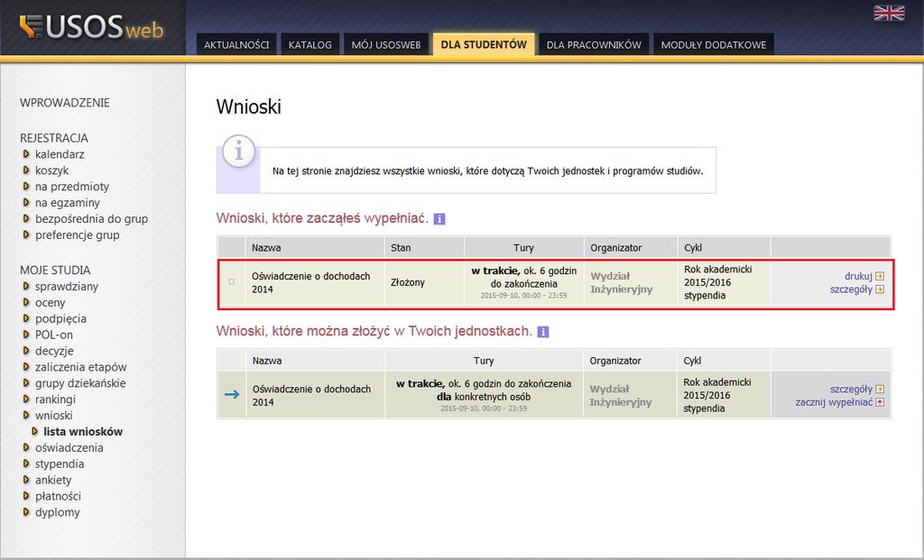Go to 'kalendarz' in the sidebar
This screenshot has width=924, height=560.
(60, 154)
